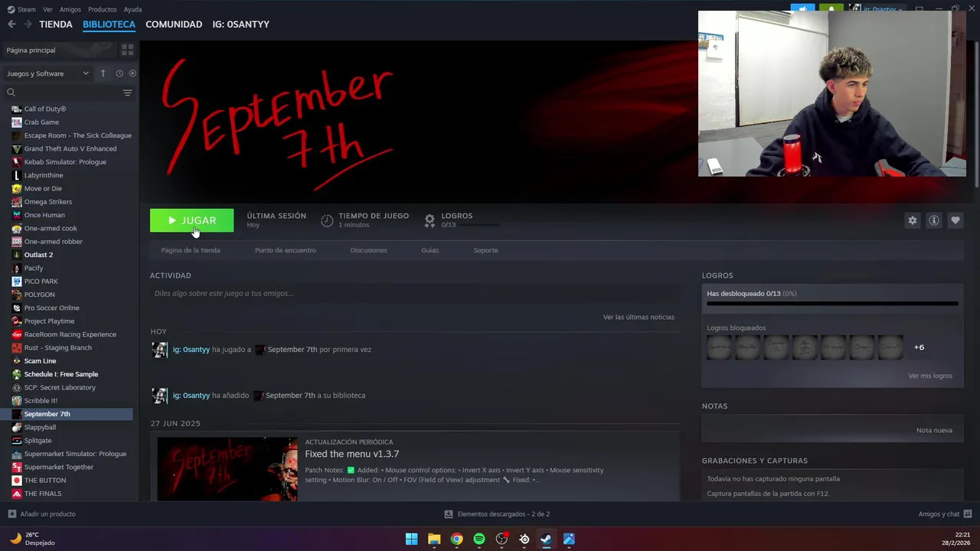980x551 pixels.
Task: Open Fixed the menu v1.3.7 thumbnail
Action: [227, 469]
